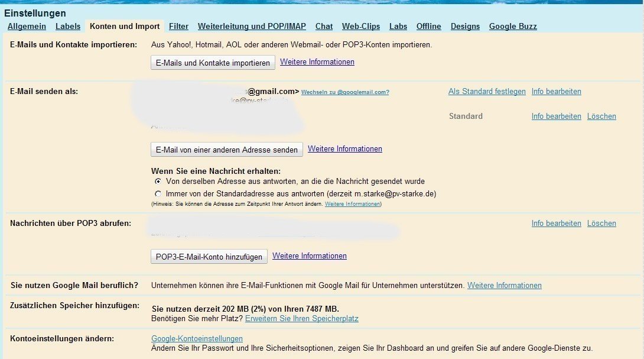The width and height of the screenshot is (644, 359).
Task: Click POP3-E-Mail-Konto hinzufügen button
Action: (x=209, y=257)
